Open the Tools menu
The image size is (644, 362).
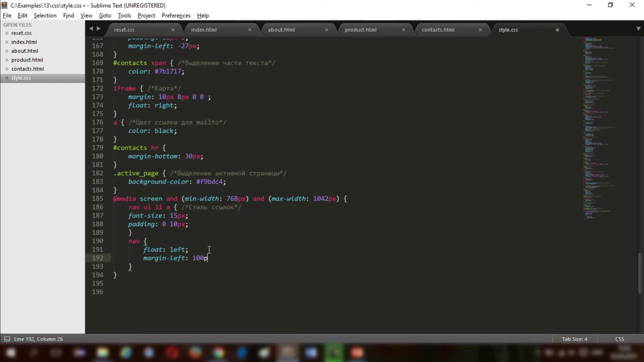[x=124, y=15]
